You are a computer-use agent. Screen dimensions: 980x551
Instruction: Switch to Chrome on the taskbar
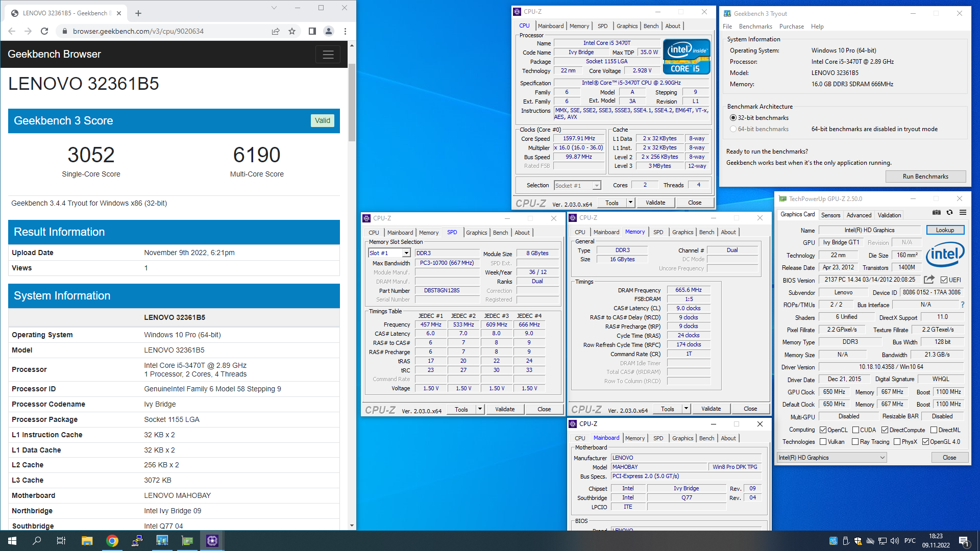click(x=112, y=541)
